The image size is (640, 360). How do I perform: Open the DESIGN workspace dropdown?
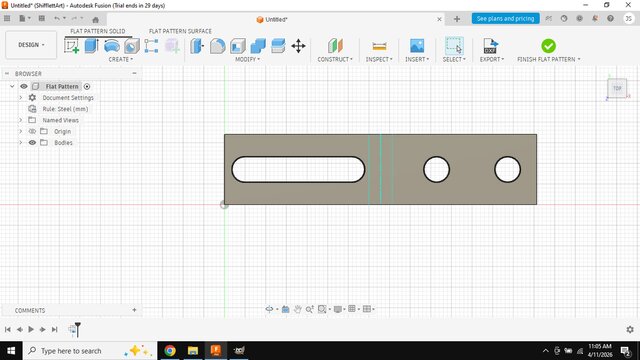pyautogui.click(x=31, y=44)
